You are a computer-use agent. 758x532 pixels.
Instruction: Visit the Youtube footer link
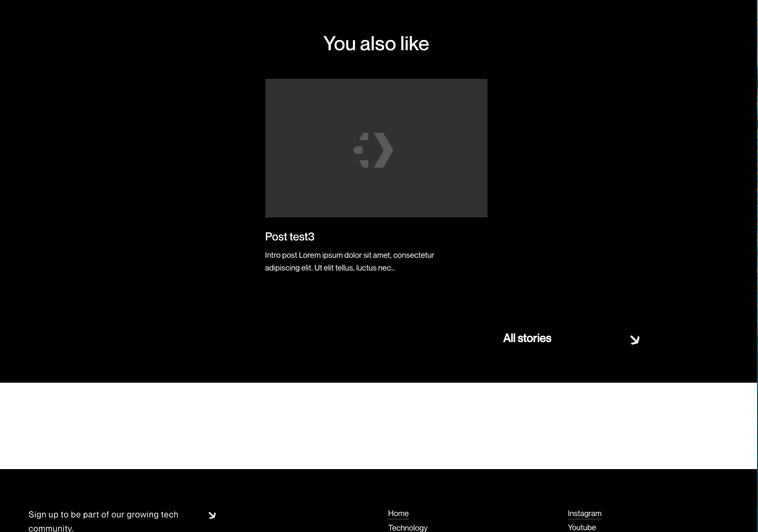tap(581, 527)
